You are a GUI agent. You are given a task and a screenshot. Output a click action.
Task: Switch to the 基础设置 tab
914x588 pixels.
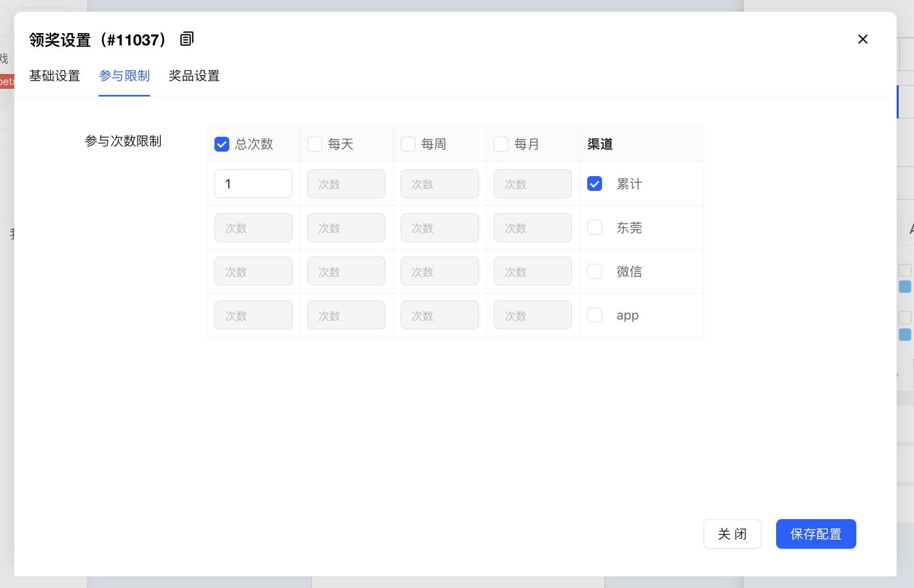55,76
